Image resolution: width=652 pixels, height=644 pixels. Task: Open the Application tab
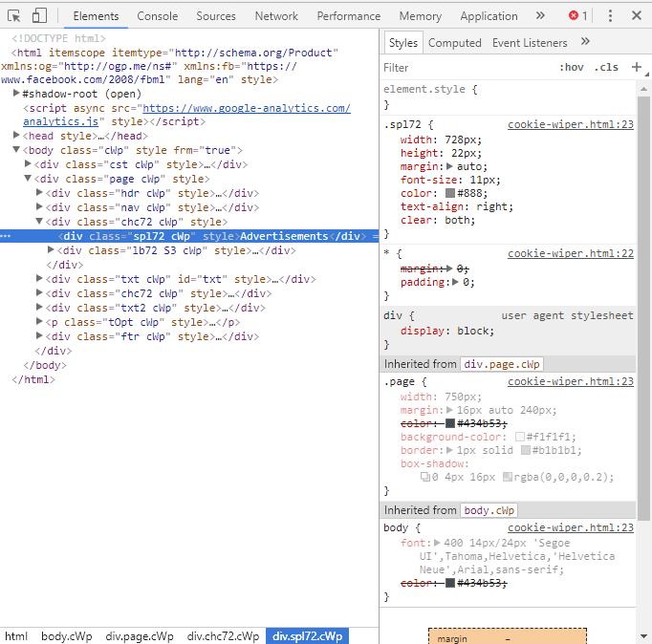[x=489, y=16]
